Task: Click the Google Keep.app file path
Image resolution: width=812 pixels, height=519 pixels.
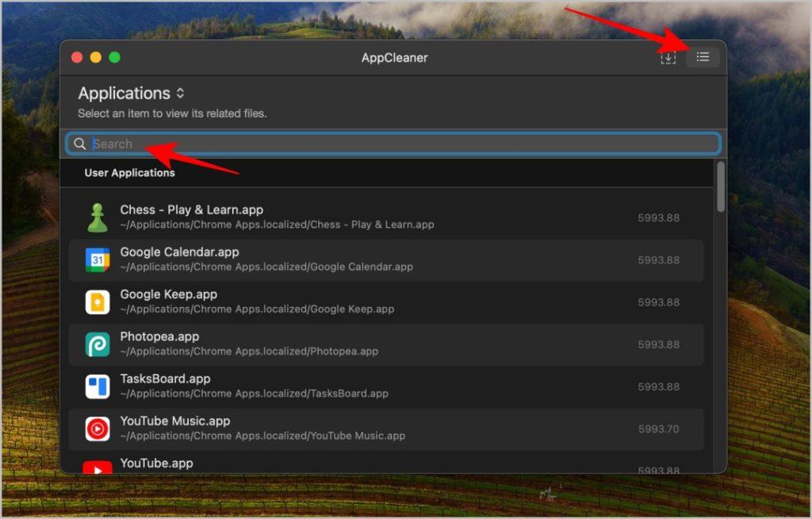Action: 257,309
